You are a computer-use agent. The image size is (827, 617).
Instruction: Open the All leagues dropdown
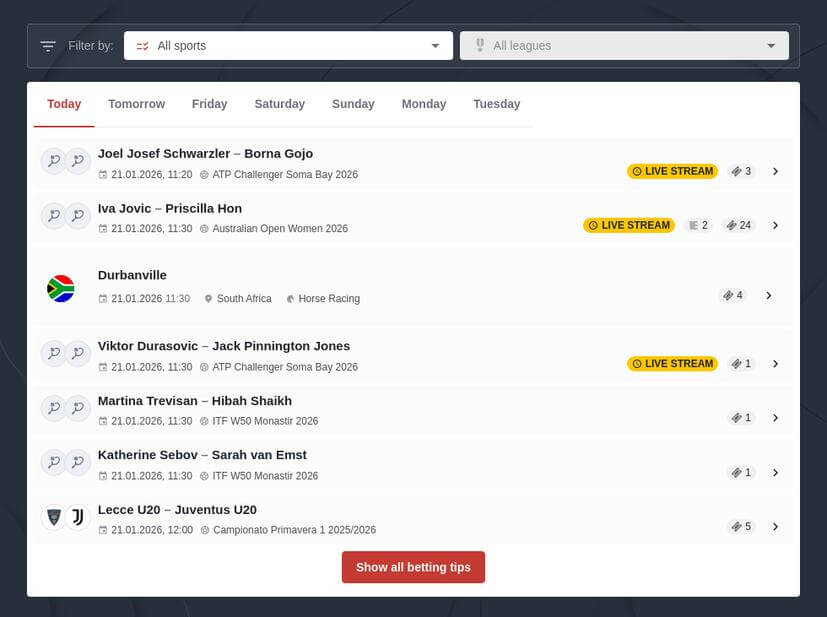[623, 45]
